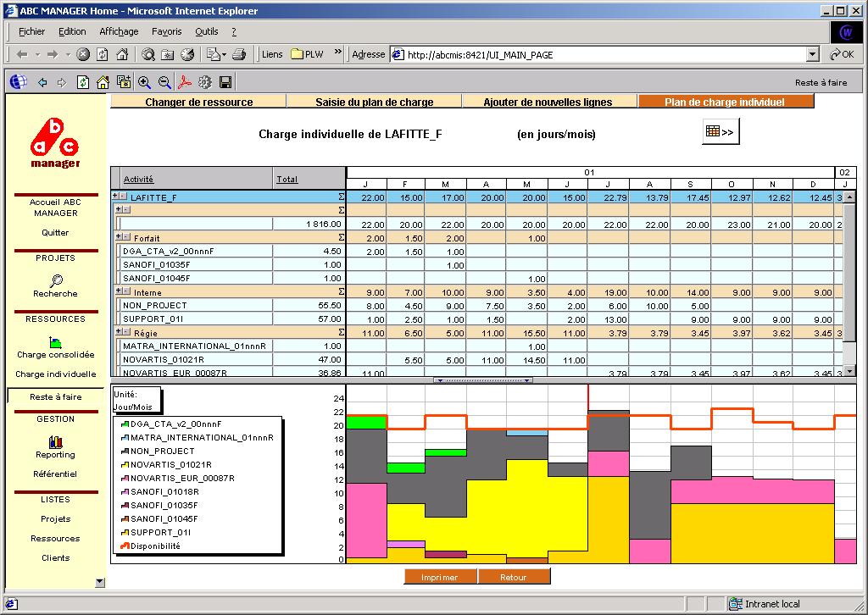Click the floppy disk save icon
Viewport: 868px width, 615px height.
point(225,82)
